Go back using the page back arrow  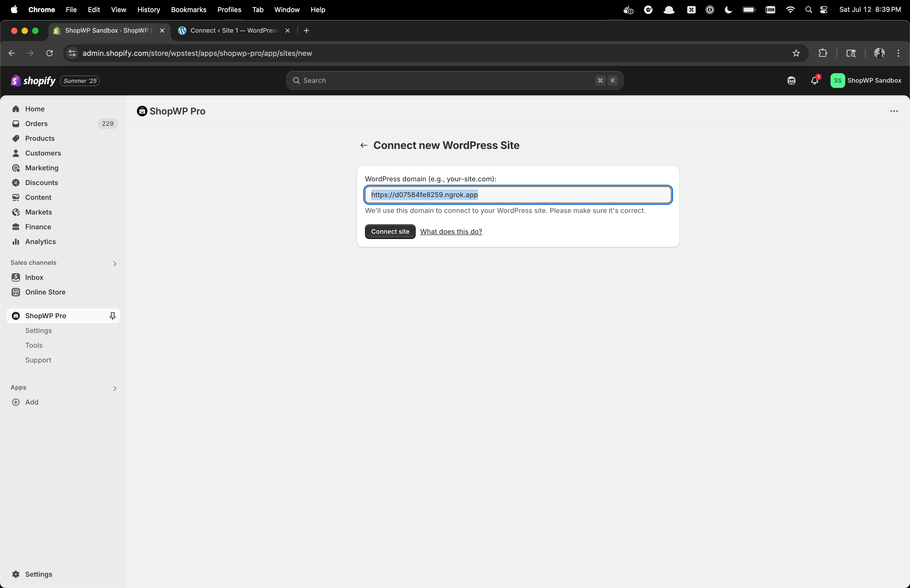tap(364, 146)
